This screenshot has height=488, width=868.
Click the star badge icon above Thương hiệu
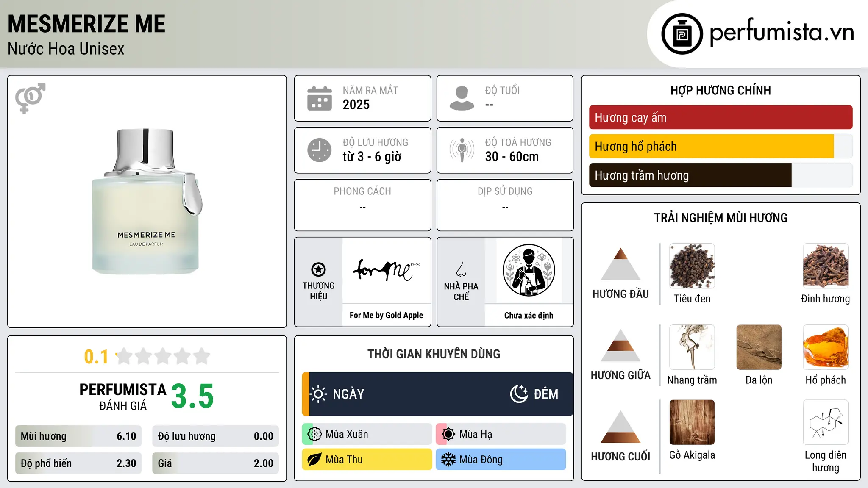coord(318,269)
